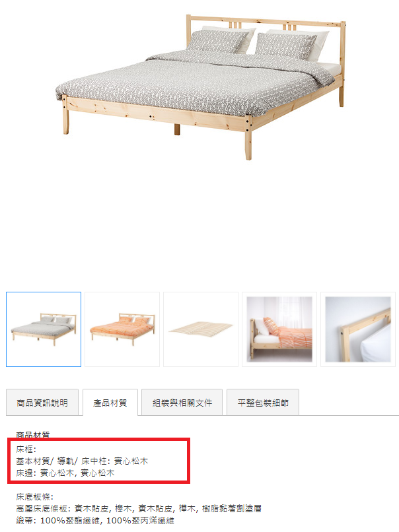Screen dimensions: 399x532
Task: View the headboard corner close-up thumbnail
Action: click(x=358, y=329)
